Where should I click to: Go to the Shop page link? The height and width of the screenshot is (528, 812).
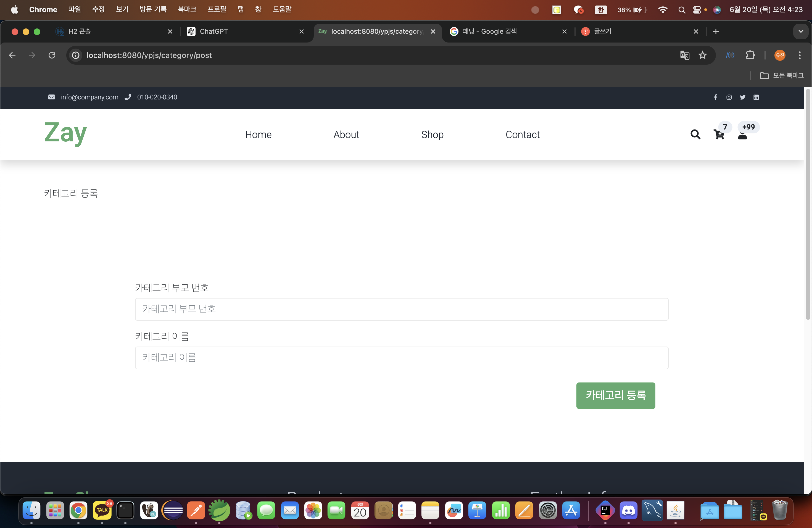[x=432, y=135]
